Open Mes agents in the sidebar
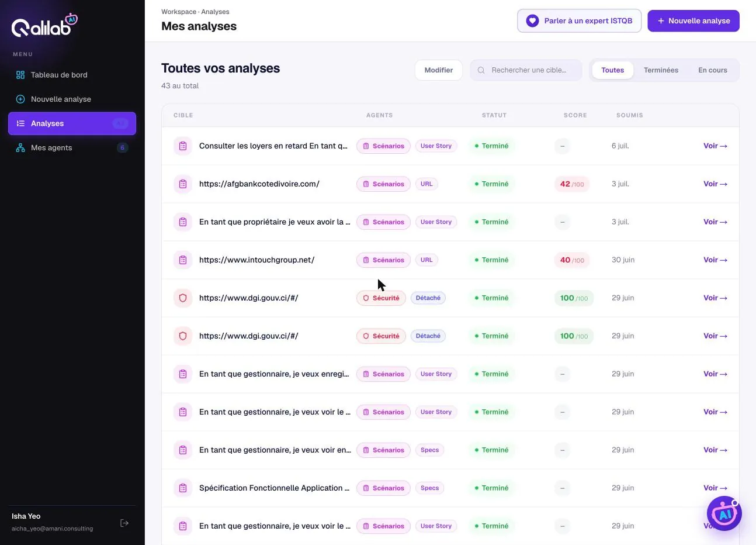This screenshot has width=756, height=545. (x=72, y=148)
